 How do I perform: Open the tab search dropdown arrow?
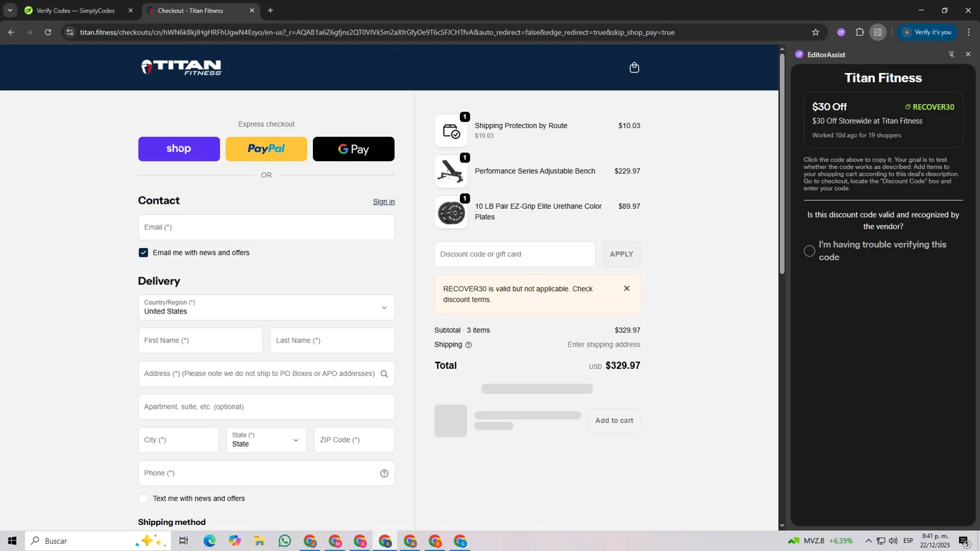pyautogui.click(x=10, y=10)
